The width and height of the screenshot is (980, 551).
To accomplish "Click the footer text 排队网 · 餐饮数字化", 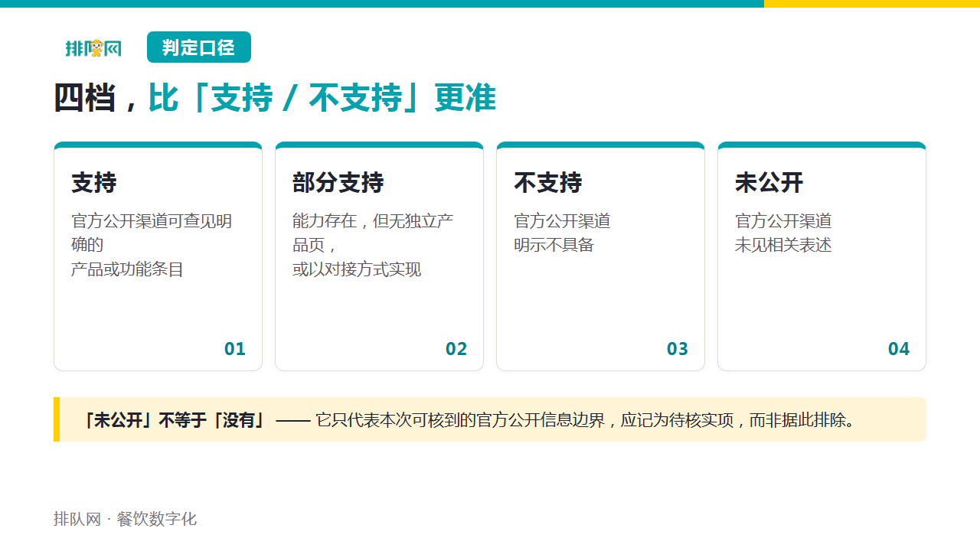I will [125, 519].
